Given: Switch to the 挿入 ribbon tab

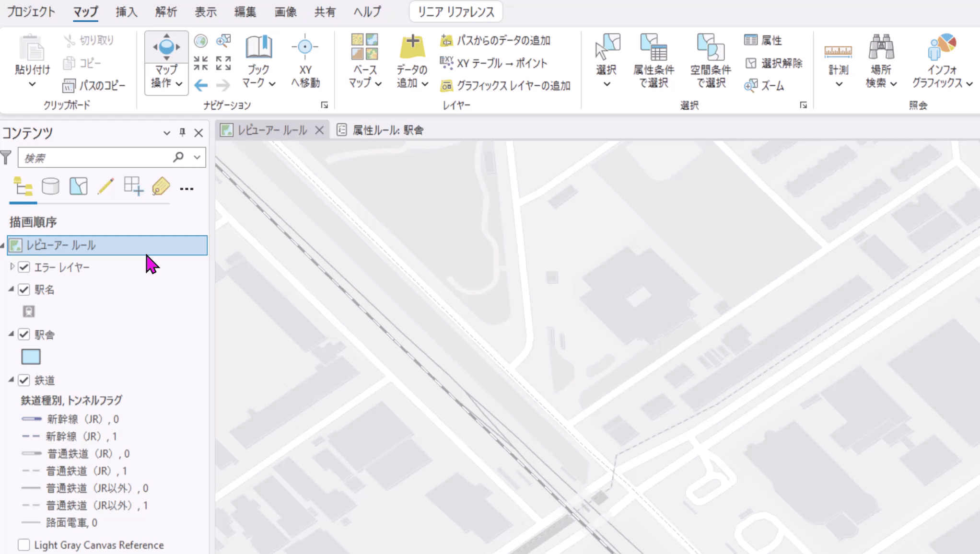Looking at the screenshot, I should [127, 12].
